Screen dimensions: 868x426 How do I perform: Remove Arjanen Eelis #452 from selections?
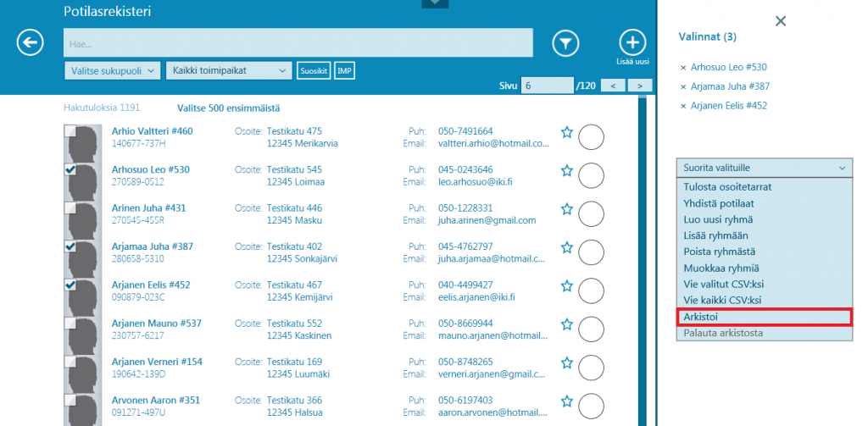click(683, 106)
